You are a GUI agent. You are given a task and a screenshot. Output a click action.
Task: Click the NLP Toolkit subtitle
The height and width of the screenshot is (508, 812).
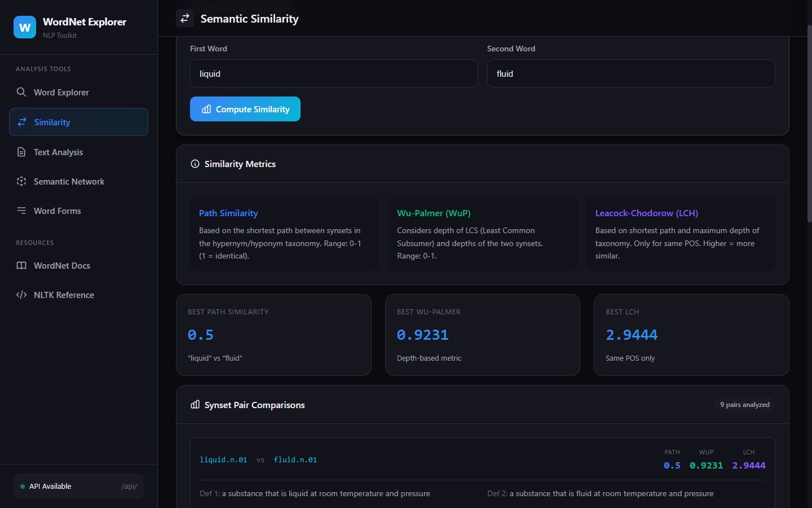(x=60, y=35)
